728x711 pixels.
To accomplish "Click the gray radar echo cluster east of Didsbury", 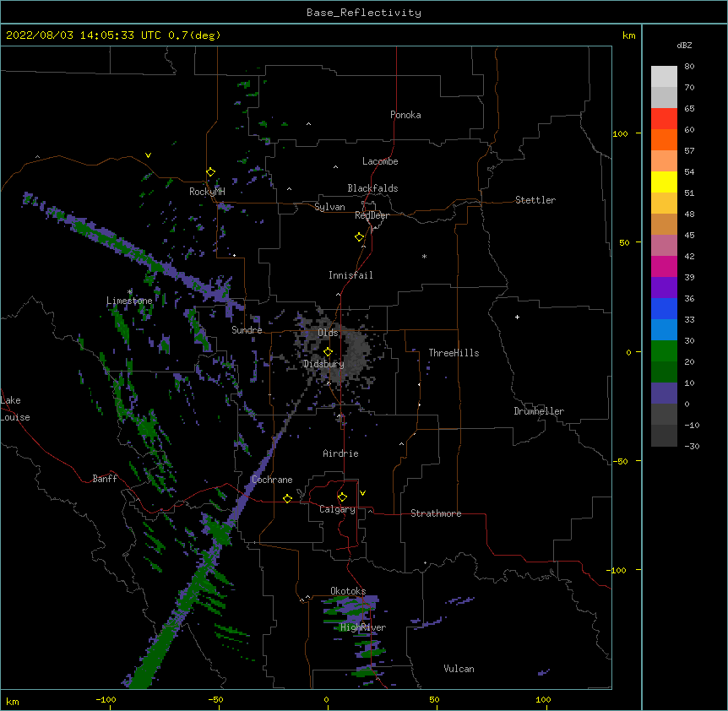I will (x=356, y=351).
